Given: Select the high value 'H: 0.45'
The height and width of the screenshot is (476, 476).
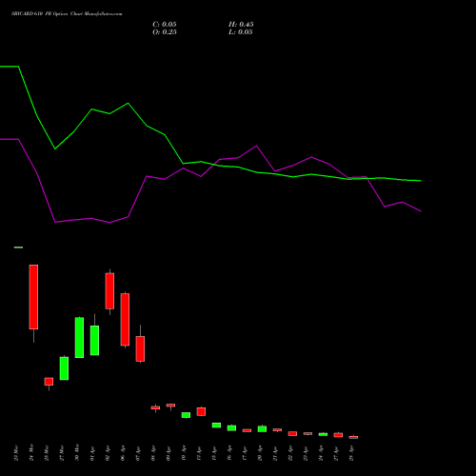Looking at the screenshot, I should 241,25.
